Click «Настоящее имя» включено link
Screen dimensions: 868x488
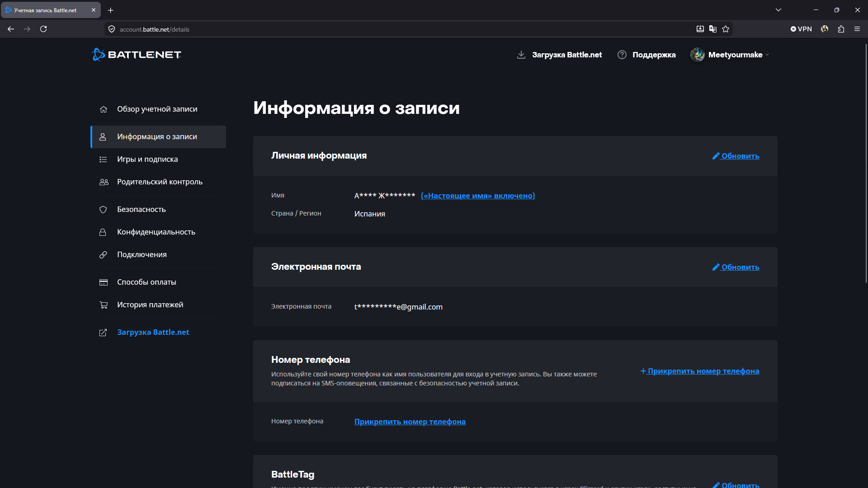(478, 196)
